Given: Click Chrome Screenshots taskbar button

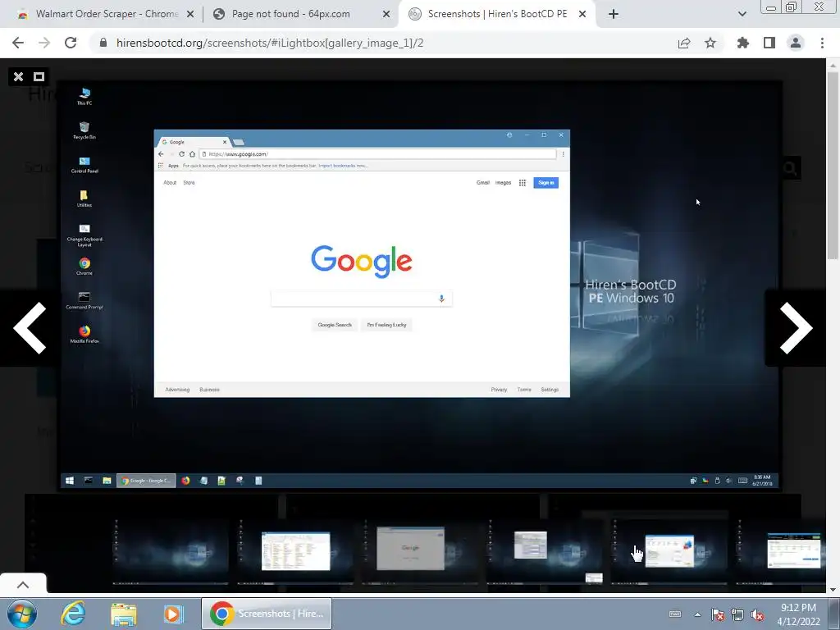Looking at the screenshot, I should click(267, 614).
